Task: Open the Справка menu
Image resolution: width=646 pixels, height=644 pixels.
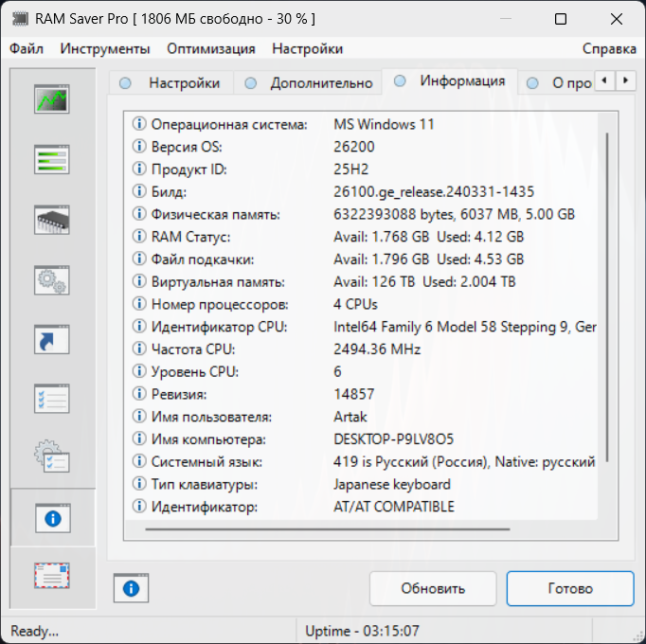Action: [x=609, y=48]
